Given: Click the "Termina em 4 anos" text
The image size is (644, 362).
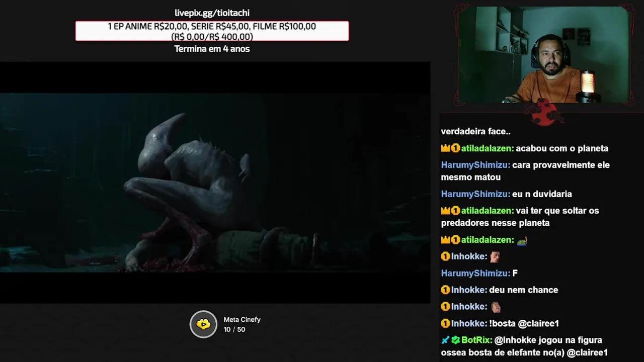Looking at the screenshot, I should tap(212, 49).
